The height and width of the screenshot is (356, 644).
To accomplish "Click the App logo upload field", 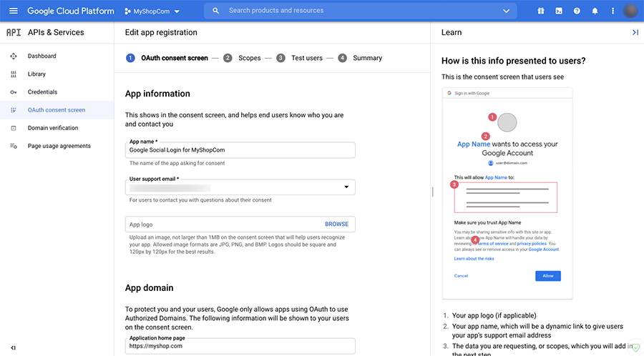I will 240,224.
